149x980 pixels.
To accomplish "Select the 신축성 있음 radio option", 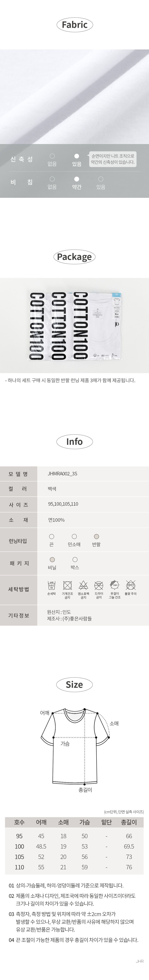I will pos(77,156).
